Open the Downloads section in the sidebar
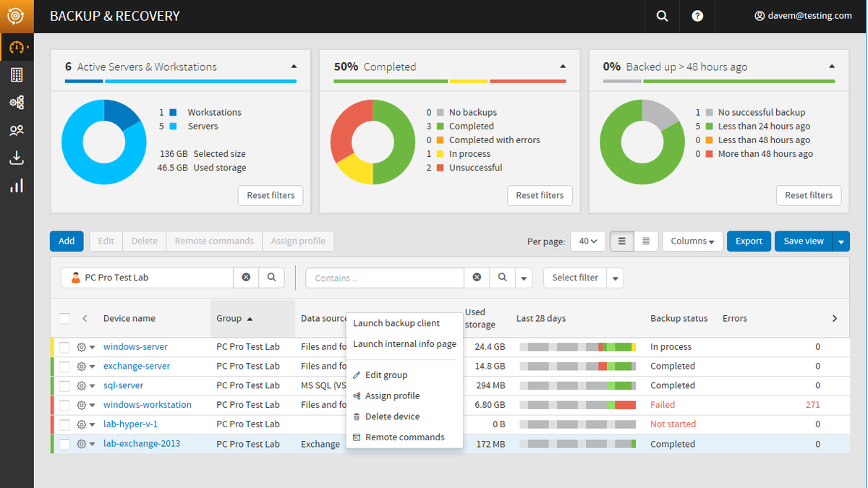 click(16, 158)
